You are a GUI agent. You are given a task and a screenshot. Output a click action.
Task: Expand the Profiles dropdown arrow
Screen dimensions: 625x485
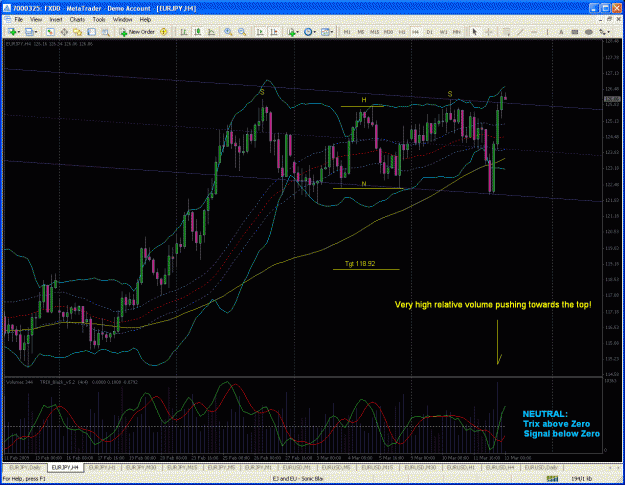tap(36, 32)
